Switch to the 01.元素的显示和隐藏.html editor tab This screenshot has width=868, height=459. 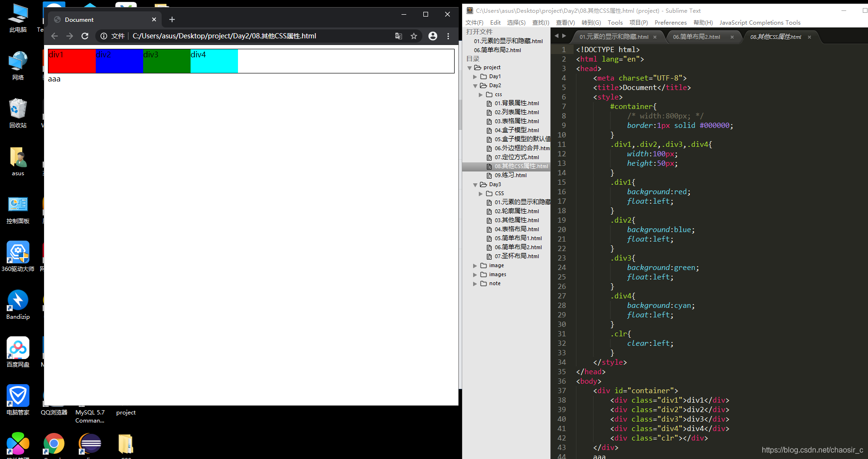tap(613, 37)
